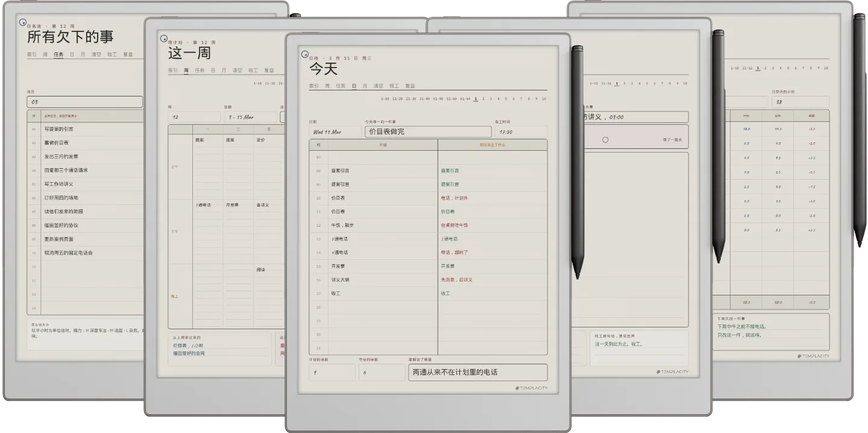868x433 pixels.
Task: Select task row 写提案的引言
Action: click(85, 129)
